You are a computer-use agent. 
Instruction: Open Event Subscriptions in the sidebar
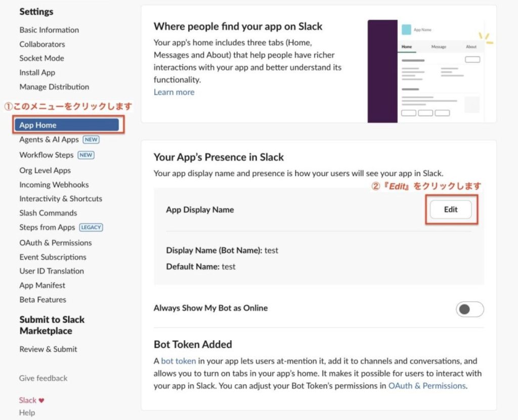click(x=53, y=257)
